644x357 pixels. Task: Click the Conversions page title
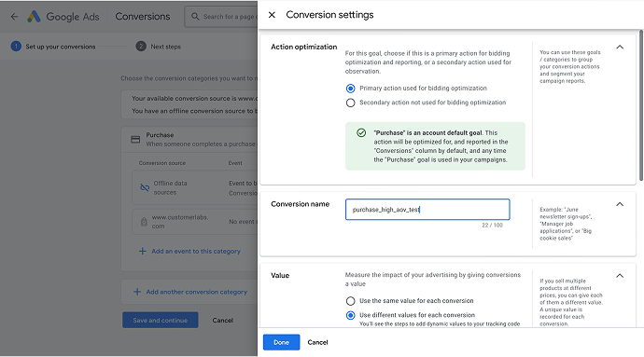143,17
